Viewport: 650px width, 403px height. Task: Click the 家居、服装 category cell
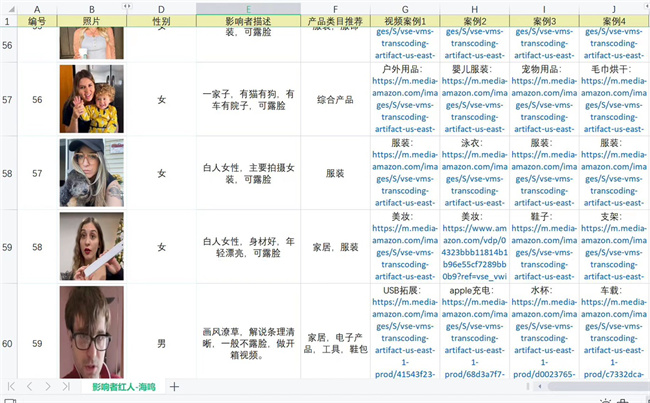click(335, 247)
